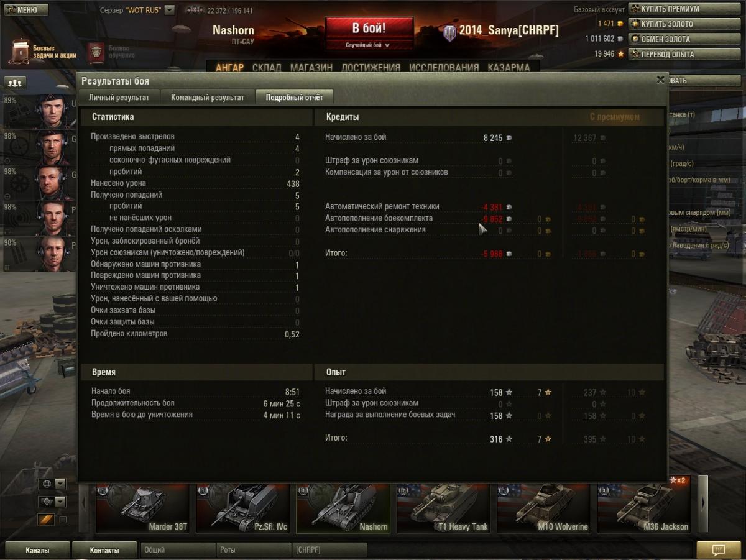Screen dimensions: 746x560
Task: Select the loader crew member portrait
Action: 52,254
